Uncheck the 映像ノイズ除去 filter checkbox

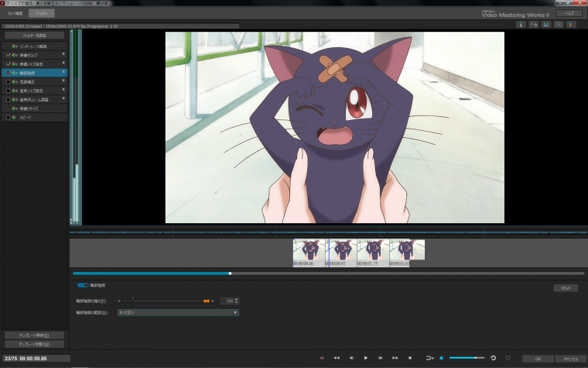9,64
